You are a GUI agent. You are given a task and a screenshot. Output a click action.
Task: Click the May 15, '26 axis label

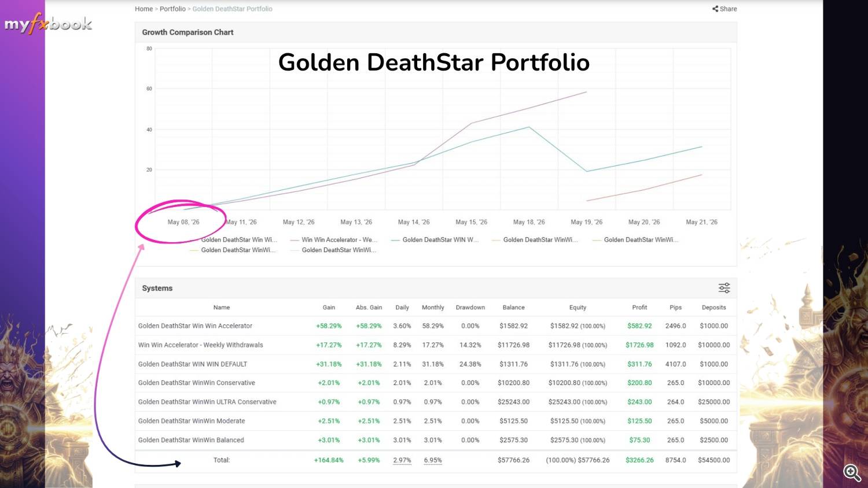[x=471, y=222]
